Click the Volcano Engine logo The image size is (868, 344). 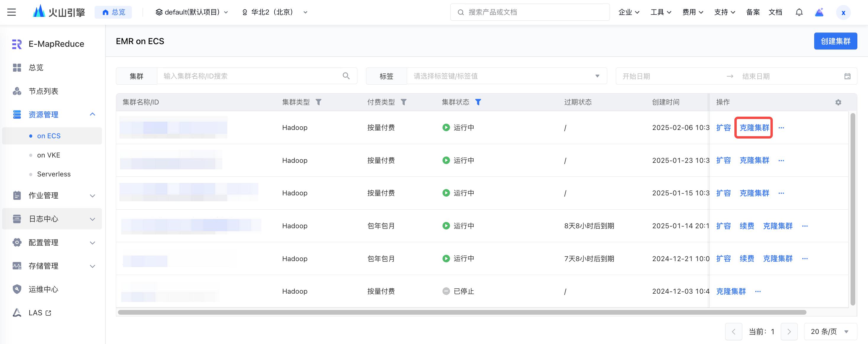(59, 12)
